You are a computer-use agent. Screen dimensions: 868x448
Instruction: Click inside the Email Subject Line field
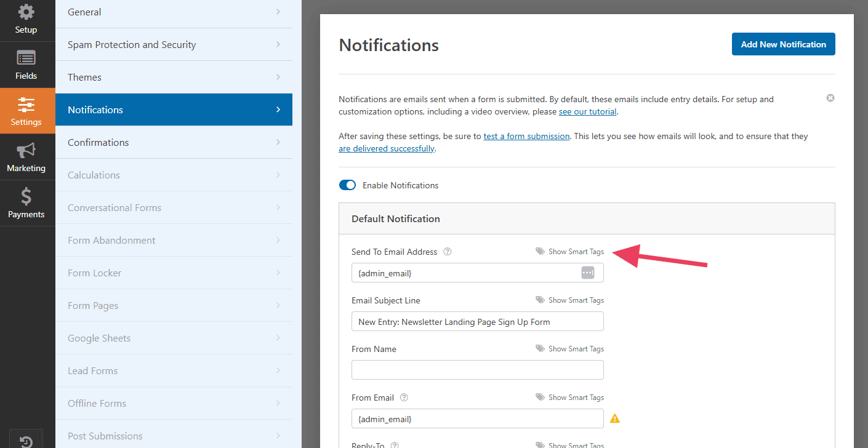point(478,321)
